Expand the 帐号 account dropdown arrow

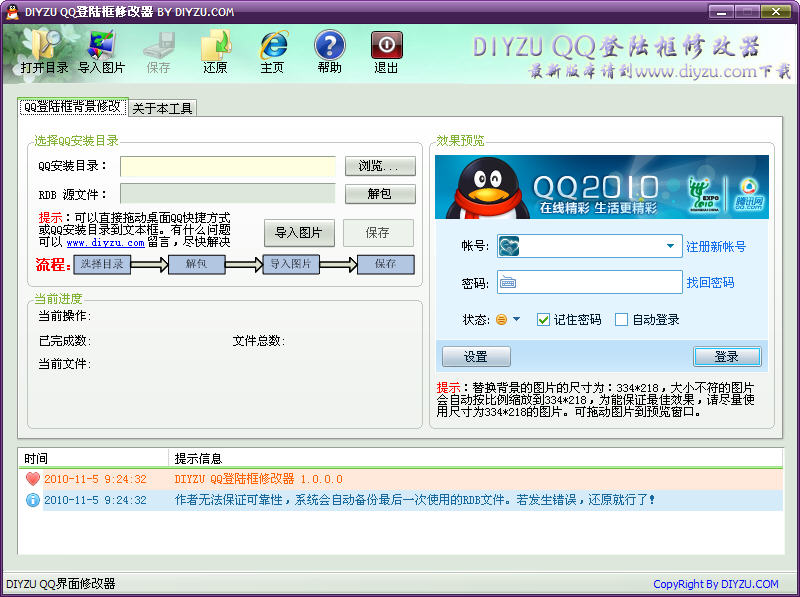pos(671,246)
